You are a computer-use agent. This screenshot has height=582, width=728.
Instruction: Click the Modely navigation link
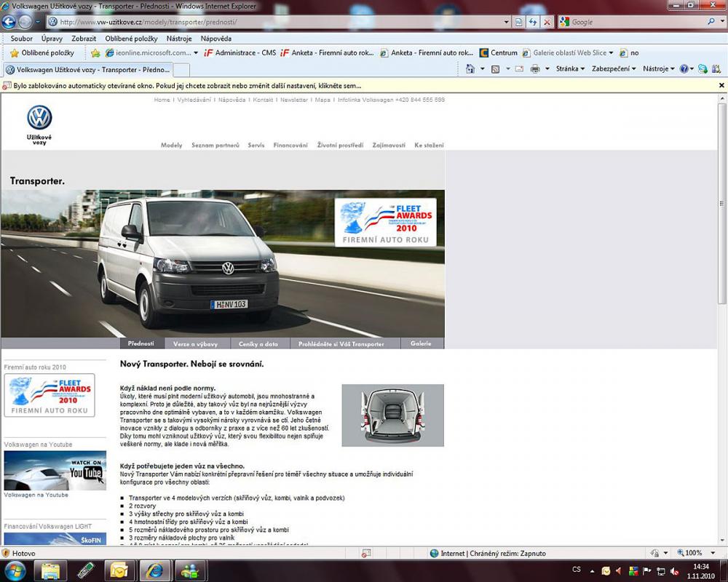171,145
